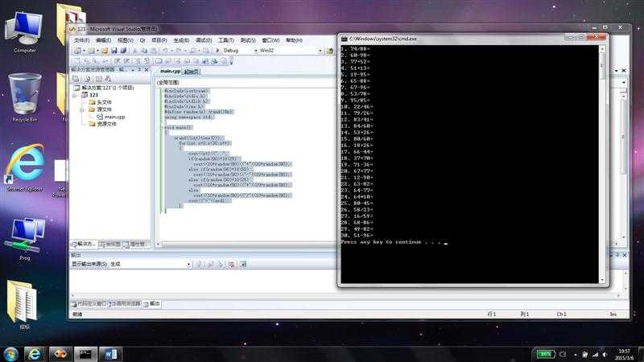
Task: Open the Recycle Bin desktop icon
Action: (25, 97)
